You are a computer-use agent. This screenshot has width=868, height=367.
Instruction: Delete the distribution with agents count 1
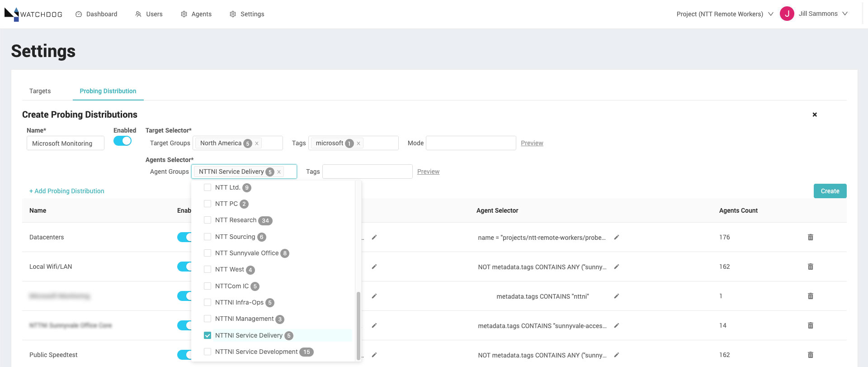click(x=811, y=296)
